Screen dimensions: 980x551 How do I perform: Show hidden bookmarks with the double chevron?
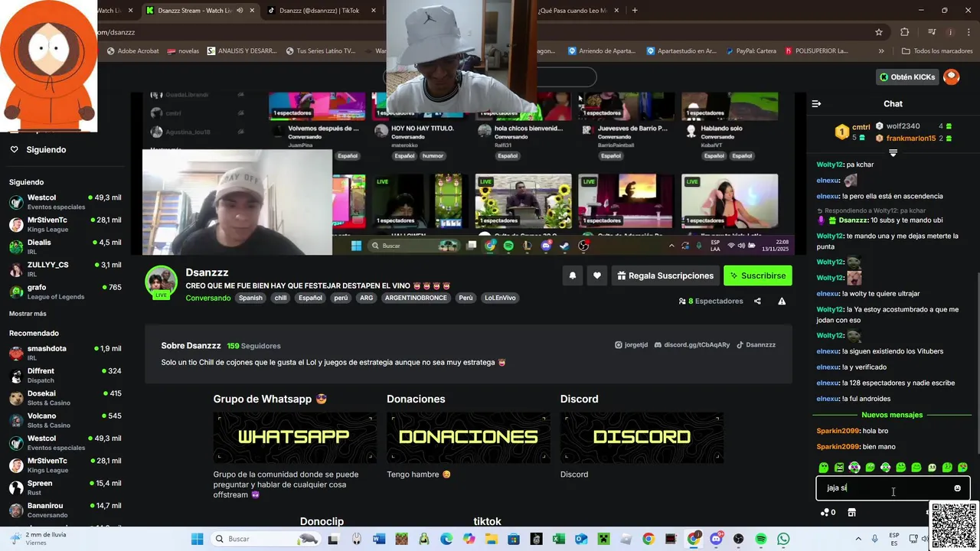point(881,51)
